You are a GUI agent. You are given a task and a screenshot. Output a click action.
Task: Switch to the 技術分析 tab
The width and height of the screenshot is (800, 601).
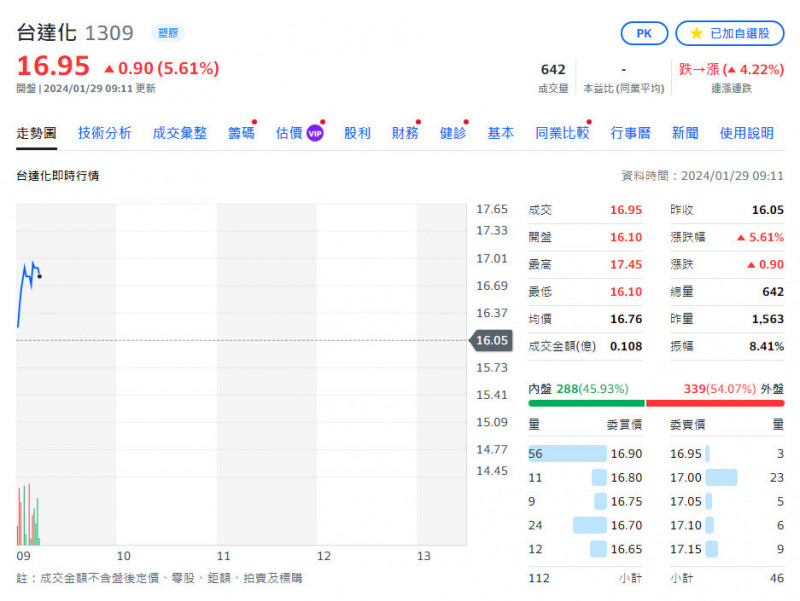pos(105,133)
